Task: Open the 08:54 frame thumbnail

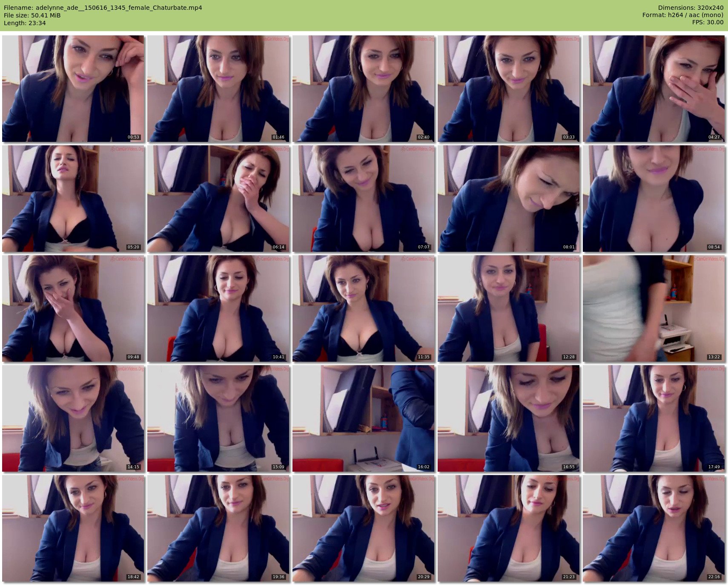Action: [x=654, y=199]
